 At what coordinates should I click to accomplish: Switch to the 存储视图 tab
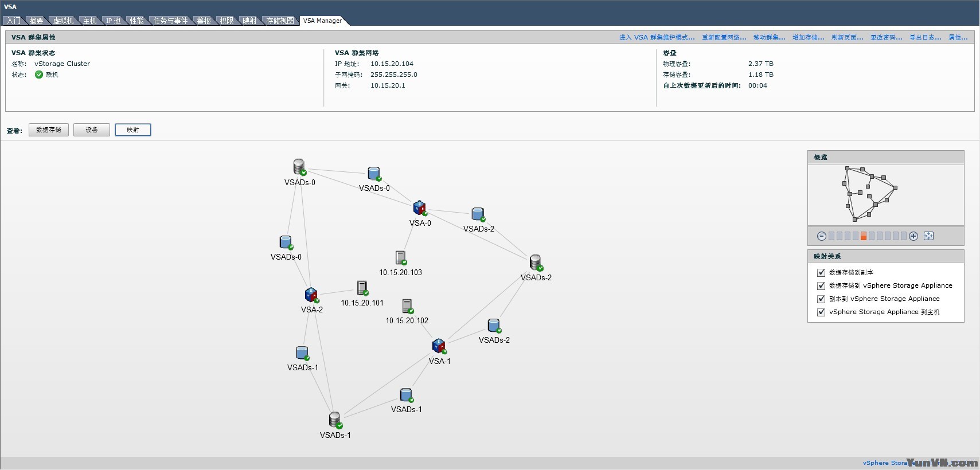(280, 21)
